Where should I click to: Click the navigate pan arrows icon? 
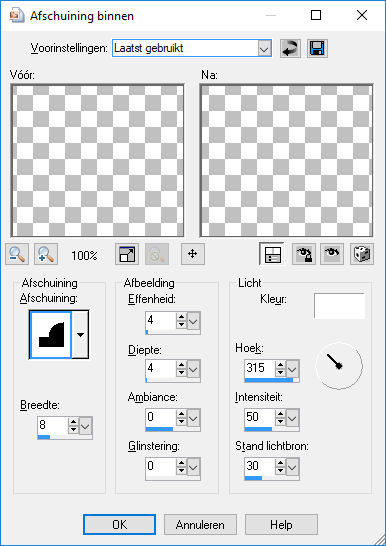(193, 254)
